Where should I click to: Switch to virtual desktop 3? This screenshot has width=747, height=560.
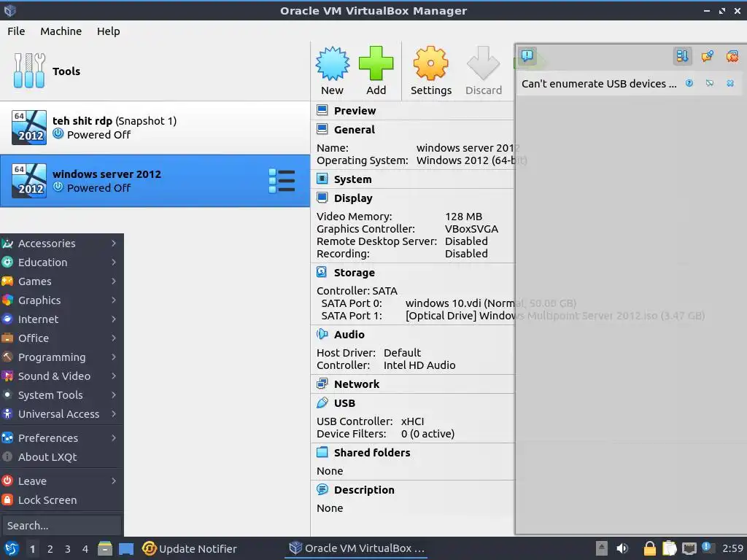pyautogui.click(x=68, y=549)
